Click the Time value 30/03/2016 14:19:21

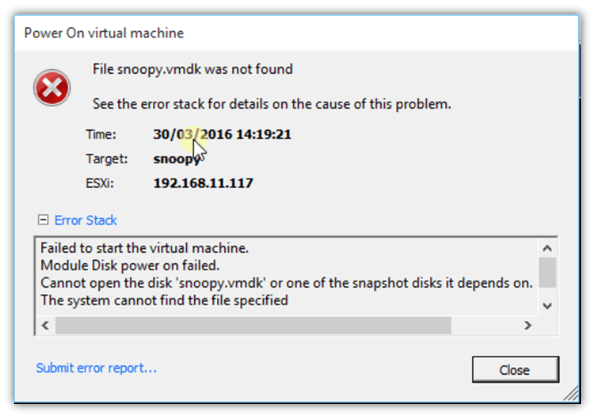click(x=222, y=134)
